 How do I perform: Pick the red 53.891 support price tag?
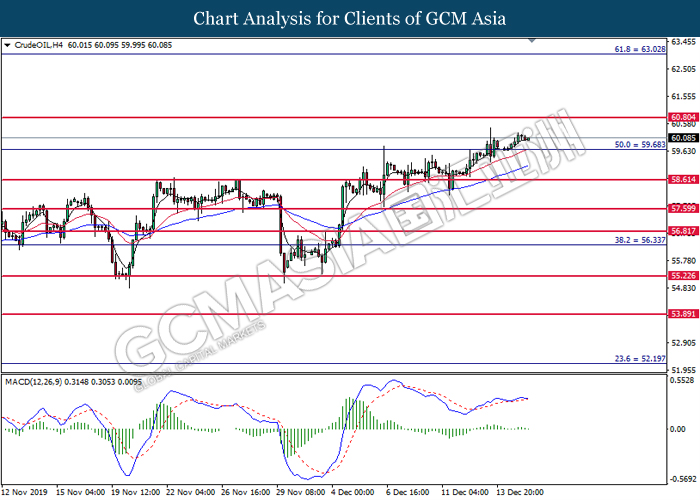pos(683,314)
